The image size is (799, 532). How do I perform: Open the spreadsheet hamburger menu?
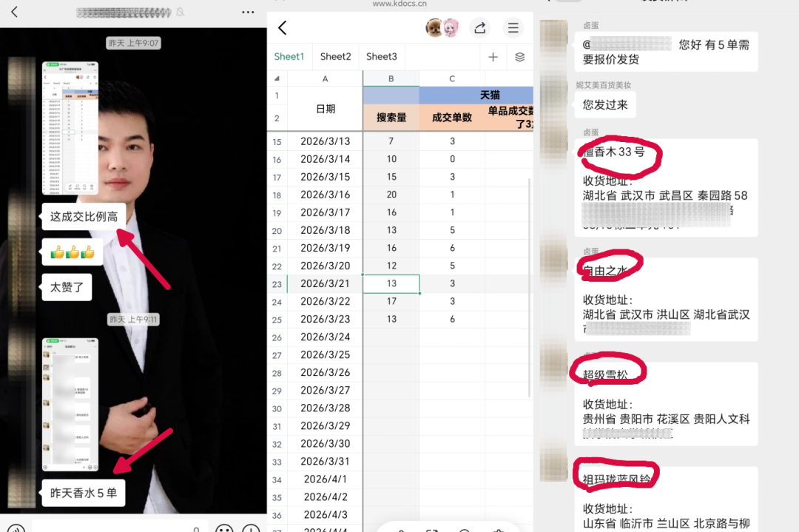pos(513,28)
